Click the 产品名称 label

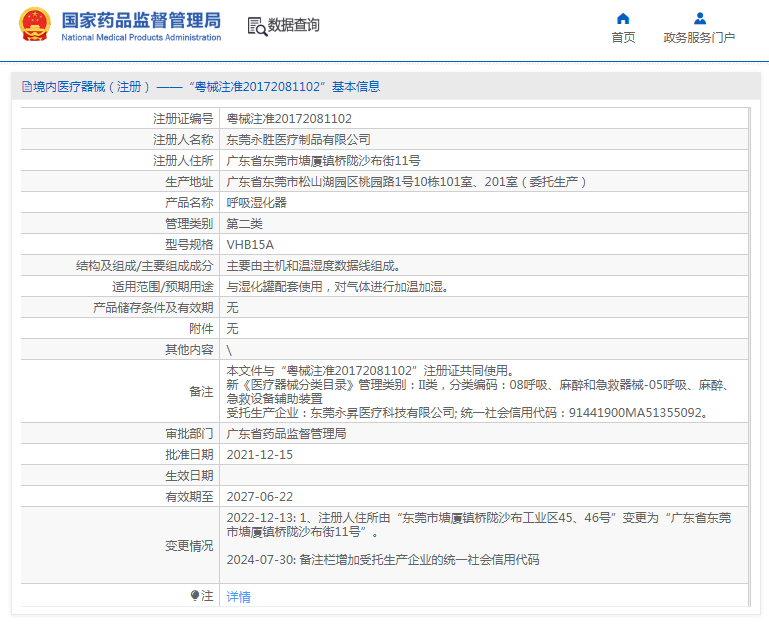click(x=189, y=203)
